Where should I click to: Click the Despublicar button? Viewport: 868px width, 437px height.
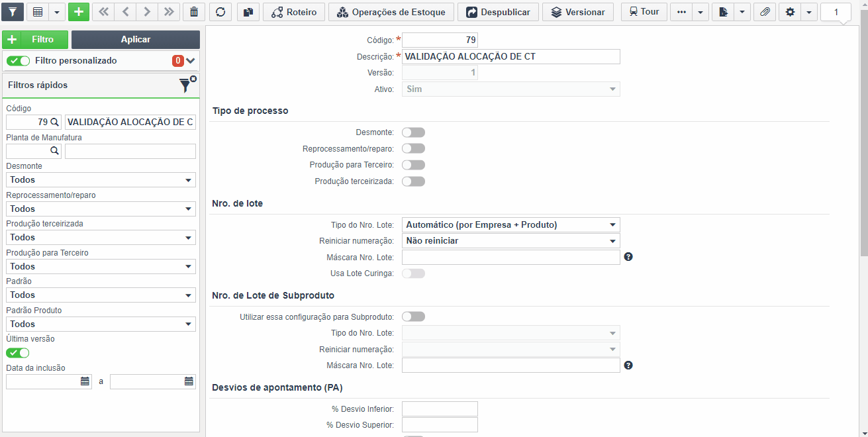[498, 12]
